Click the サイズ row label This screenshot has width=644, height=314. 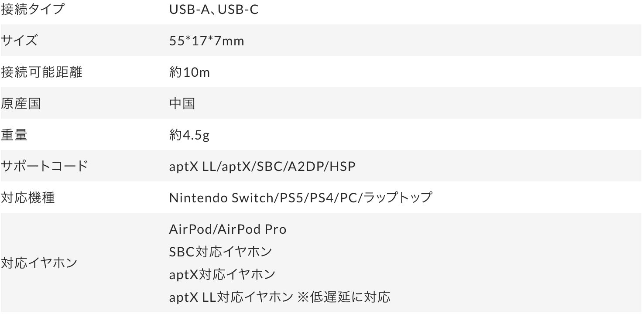point(19,41)
